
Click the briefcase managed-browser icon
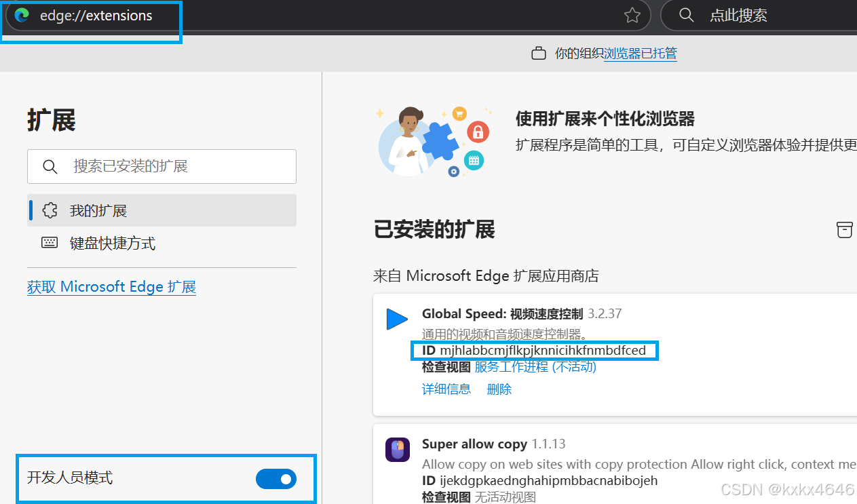tap(539, 54)
